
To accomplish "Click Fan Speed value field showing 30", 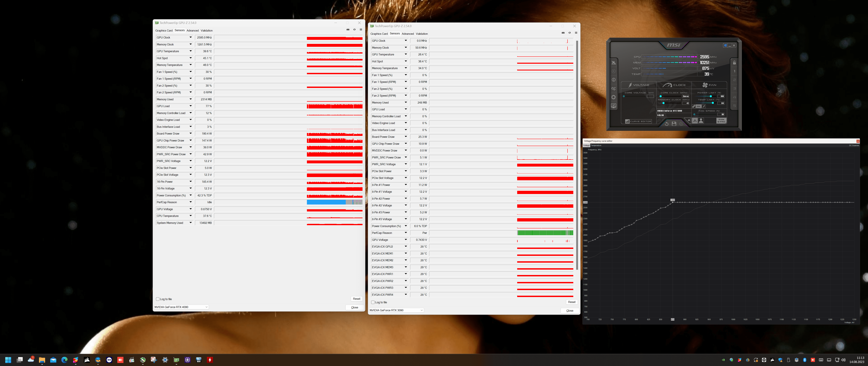I will point(721,115).
